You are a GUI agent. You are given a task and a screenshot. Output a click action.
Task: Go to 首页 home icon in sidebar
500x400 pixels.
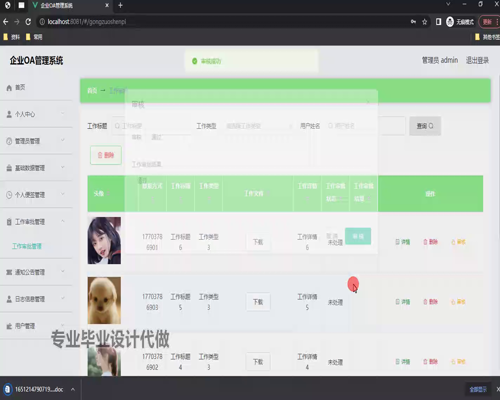9,88
